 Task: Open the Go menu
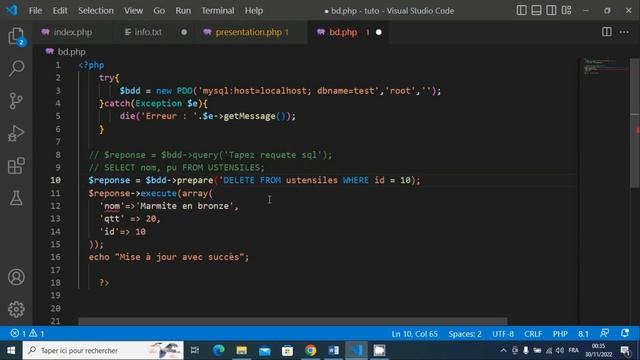159,11
